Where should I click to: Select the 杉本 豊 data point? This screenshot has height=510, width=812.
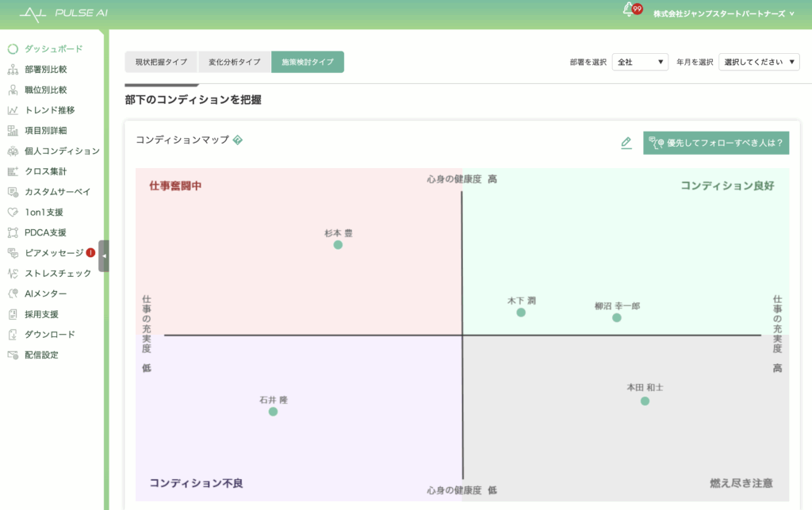[338, 245]
